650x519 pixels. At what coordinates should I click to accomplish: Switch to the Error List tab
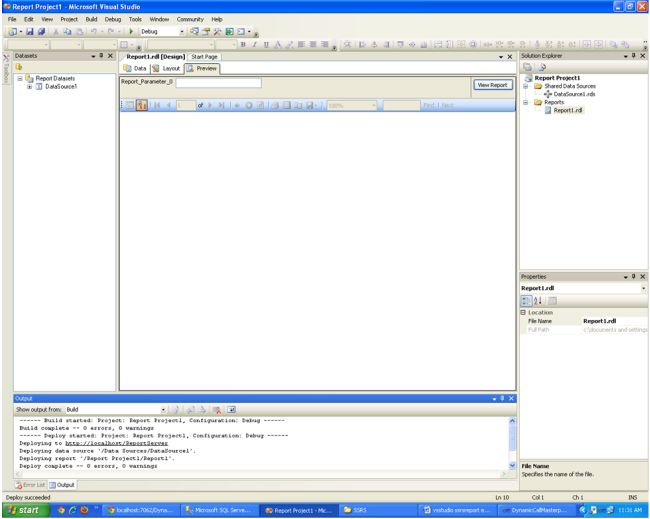[30, 485]
